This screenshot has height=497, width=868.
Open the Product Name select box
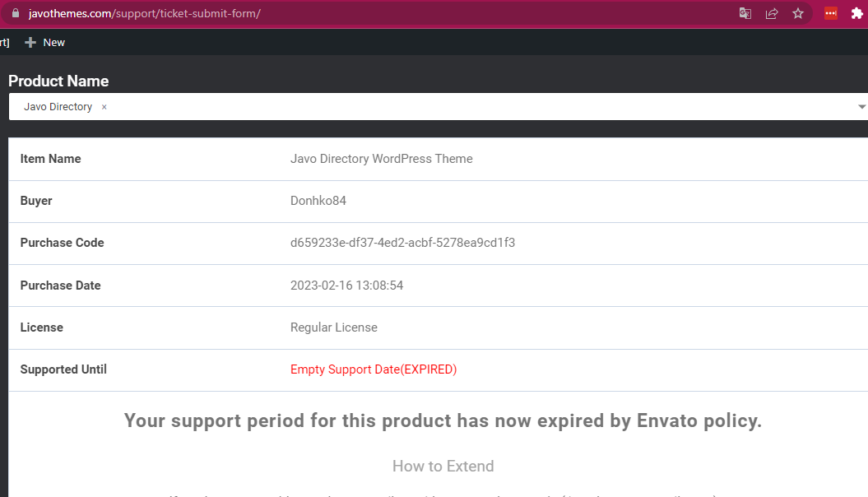pyautogui.click(x=477, y=107)
